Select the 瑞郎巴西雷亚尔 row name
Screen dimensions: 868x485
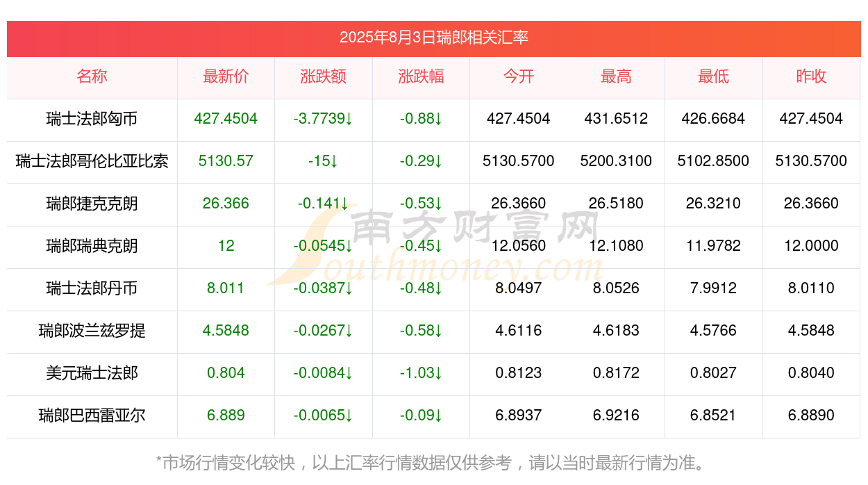(x=92, y=416)
